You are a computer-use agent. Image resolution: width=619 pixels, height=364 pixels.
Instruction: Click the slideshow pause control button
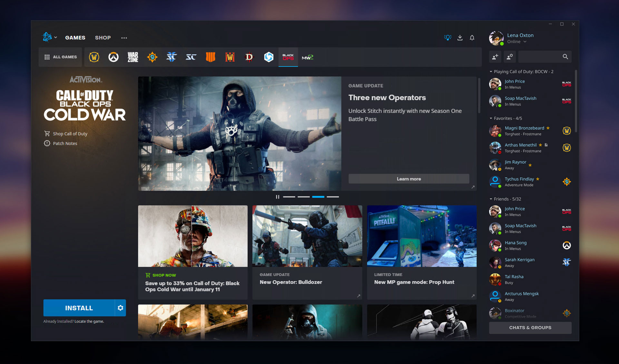point(277,197)
